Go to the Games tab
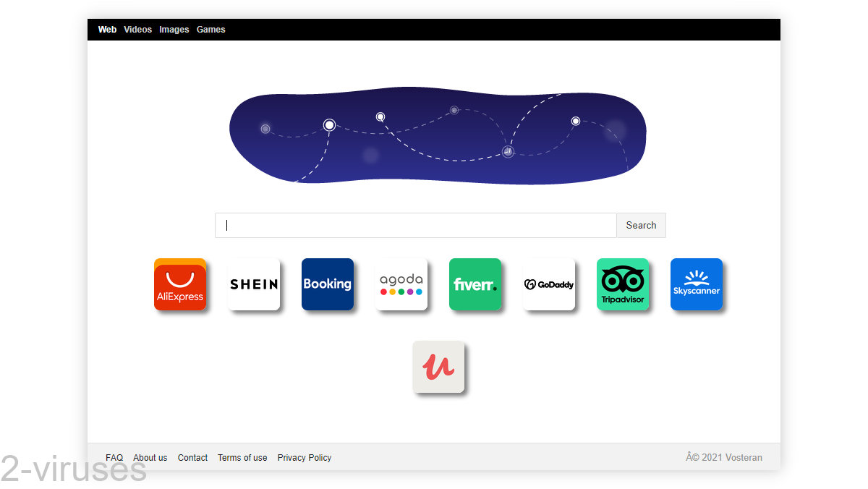The height and width of the screenshot is (489, 868). [210, 30]
